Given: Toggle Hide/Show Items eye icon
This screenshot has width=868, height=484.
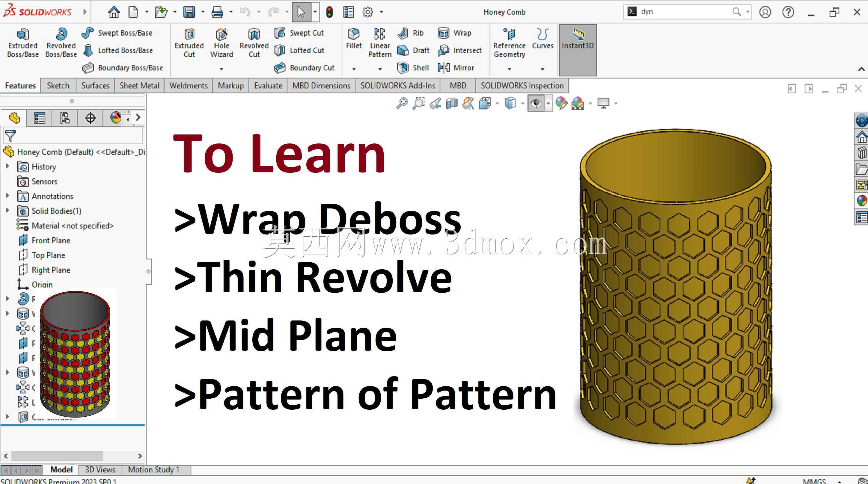Looking at the screenshot, I should (536, 103).
